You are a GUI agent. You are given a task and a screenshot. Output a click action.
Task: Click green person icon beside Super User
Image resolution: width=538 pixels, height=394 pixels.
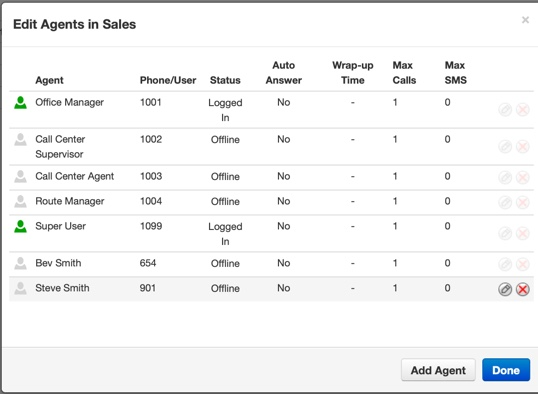[20, 227]
